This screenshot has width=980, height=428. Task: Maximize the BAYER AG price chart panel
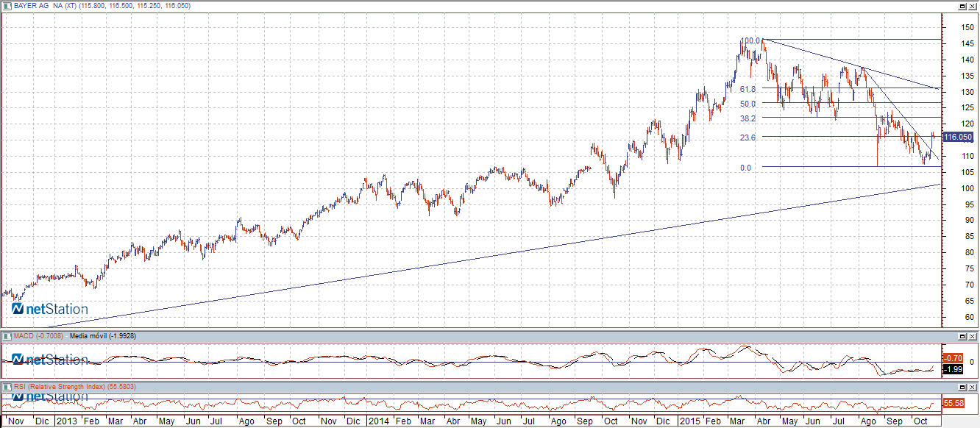point(962,5)
